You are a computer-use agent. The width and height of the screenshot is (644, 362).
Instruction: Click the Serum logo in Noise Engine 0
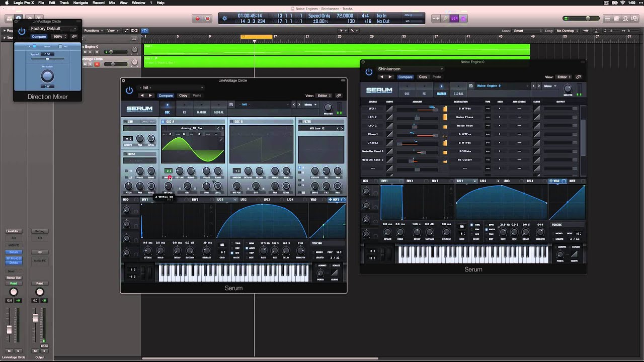click(x=379, y=90)
